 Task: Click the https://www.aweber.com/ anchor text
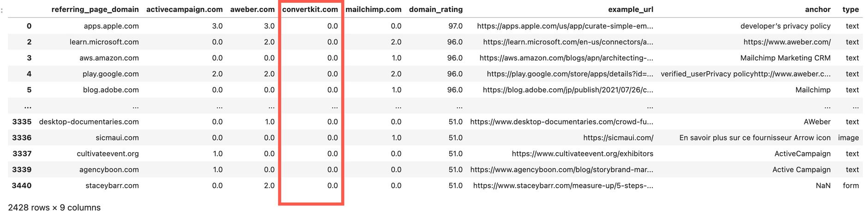tap(787, 42)
